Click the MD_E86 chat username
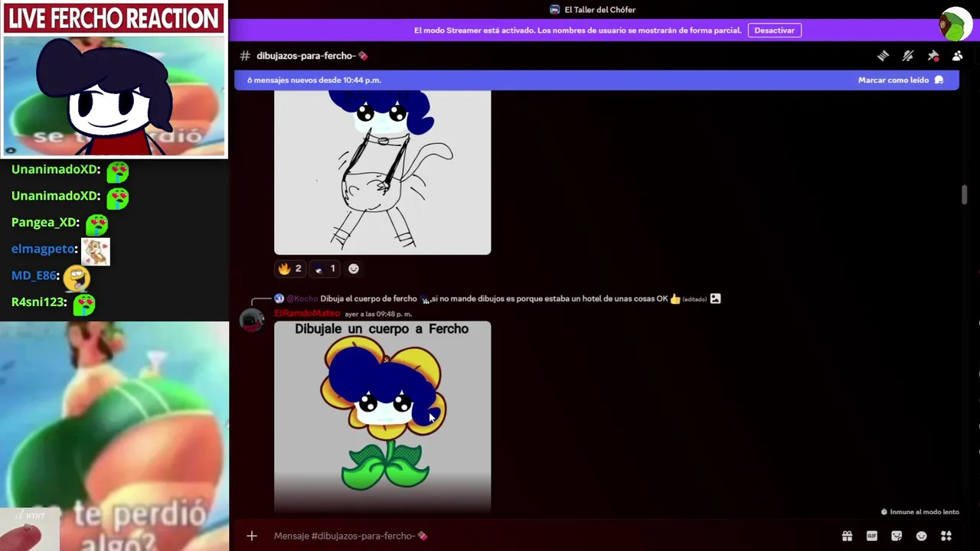 34,275
